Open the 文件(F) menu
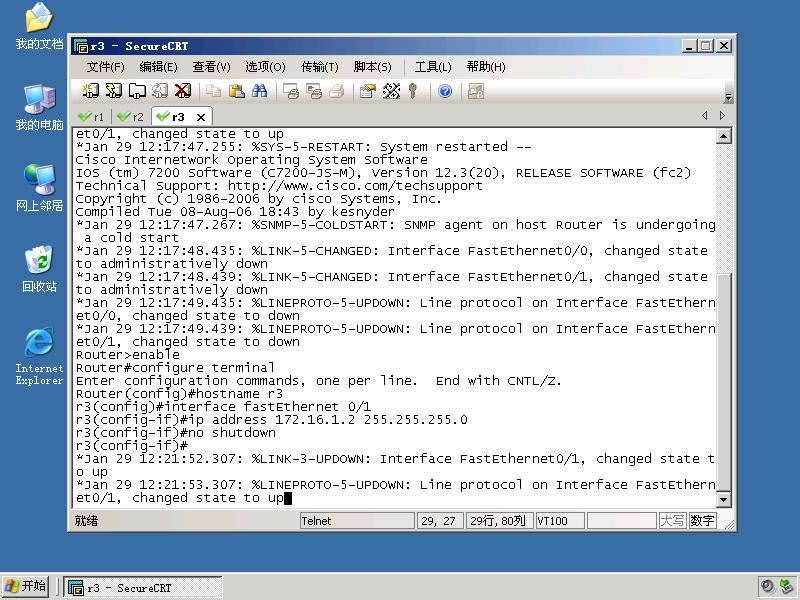The height and width of the screenshot is (600, 800). point(105,67)
